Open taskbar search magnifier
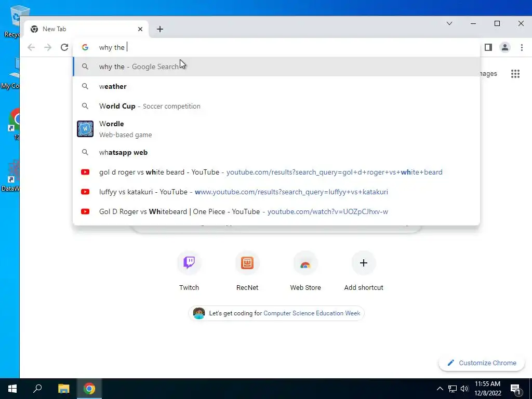532x399 pixels. pyautogui.click(x=37, y=389)
